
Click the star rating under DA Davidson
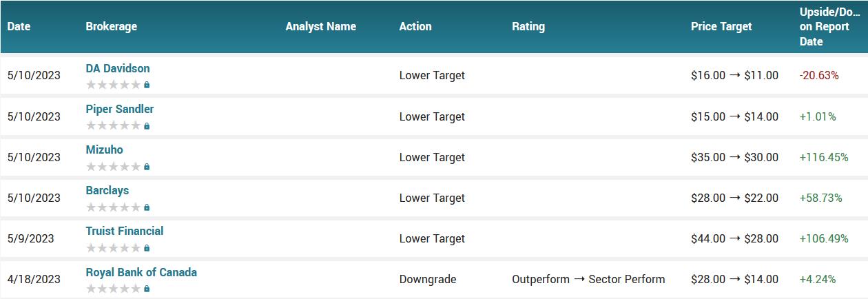coord(114,85)
